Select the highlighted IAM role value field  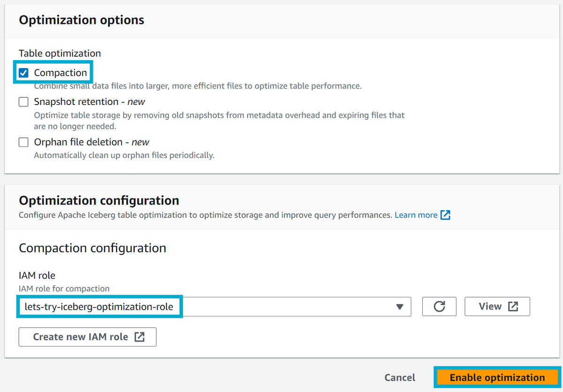point(99,306)
